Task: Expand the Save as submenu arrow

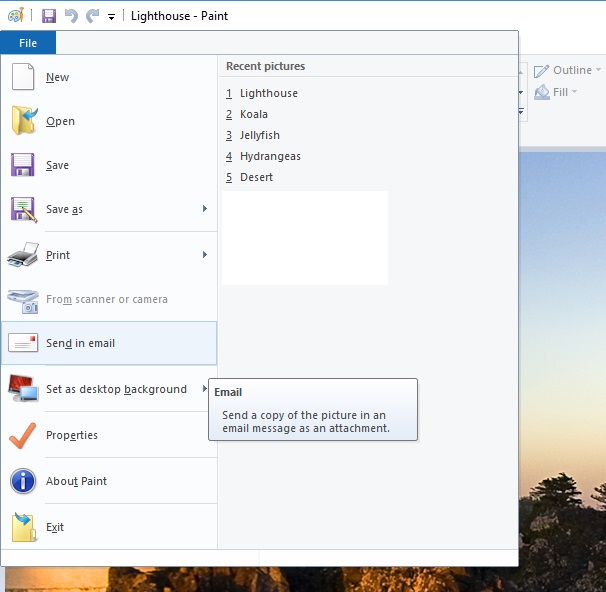Action: tap(205, 209)
